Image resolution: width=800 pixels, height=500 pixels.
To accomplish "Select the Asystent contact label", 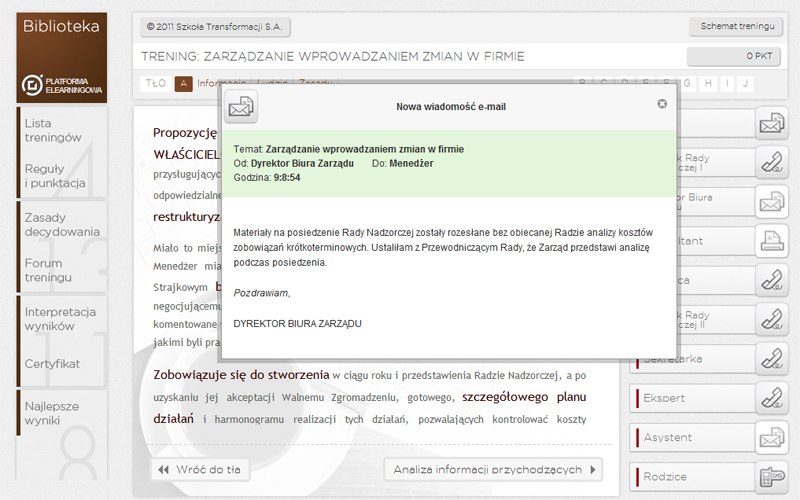I will tap(667, 437).
